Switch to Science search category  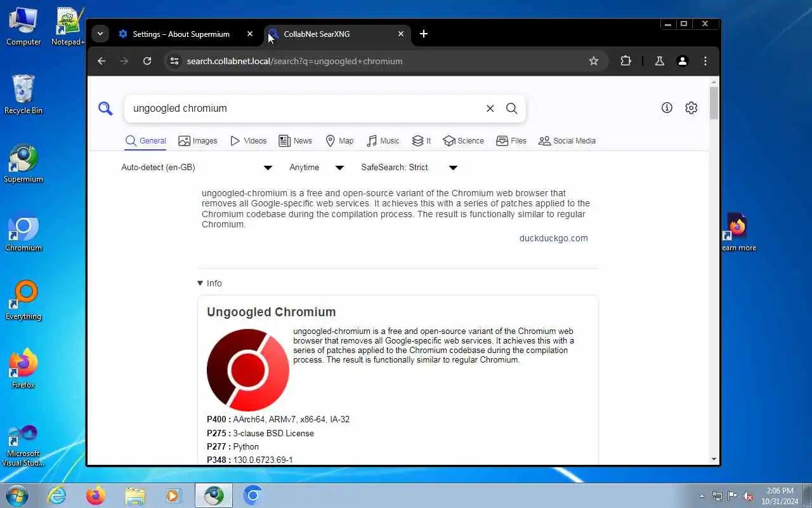pos(463,141)
